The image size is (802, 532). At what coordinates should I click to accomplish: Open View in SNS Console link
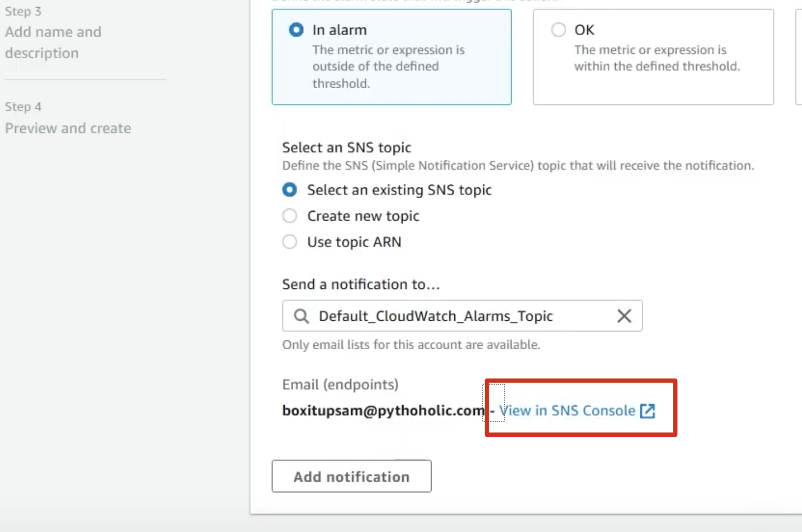pyautogui.click(x=568, y=410)
